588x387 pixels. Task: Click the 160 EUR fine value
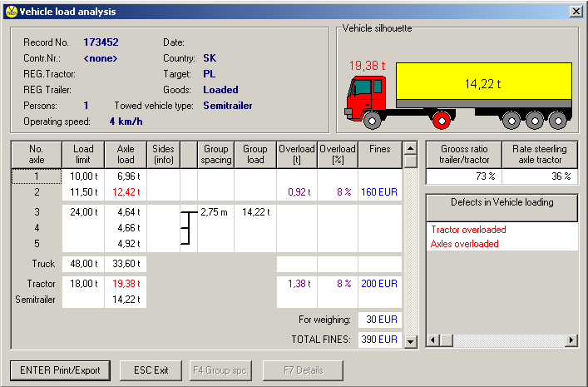[379, 192]
